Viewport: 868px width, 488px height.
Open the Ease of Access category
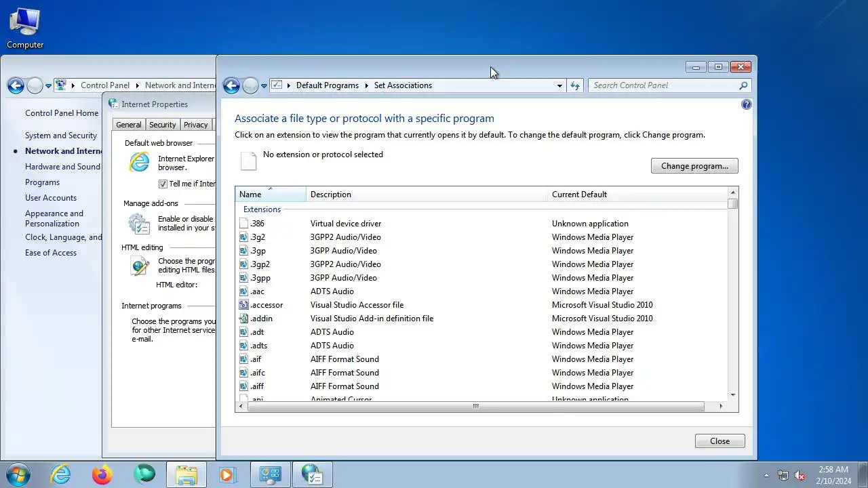[x=51, y=253]
